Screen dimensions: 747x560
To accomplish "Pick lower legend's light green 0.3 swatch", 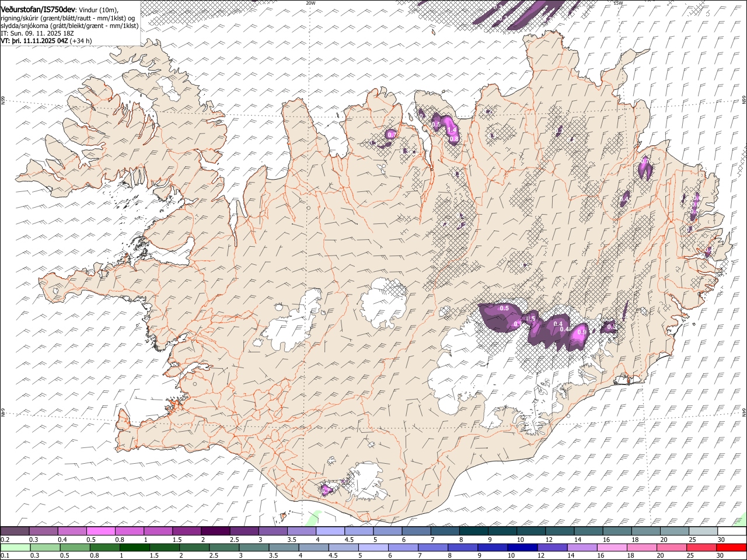I will click(x=44, y=547).
